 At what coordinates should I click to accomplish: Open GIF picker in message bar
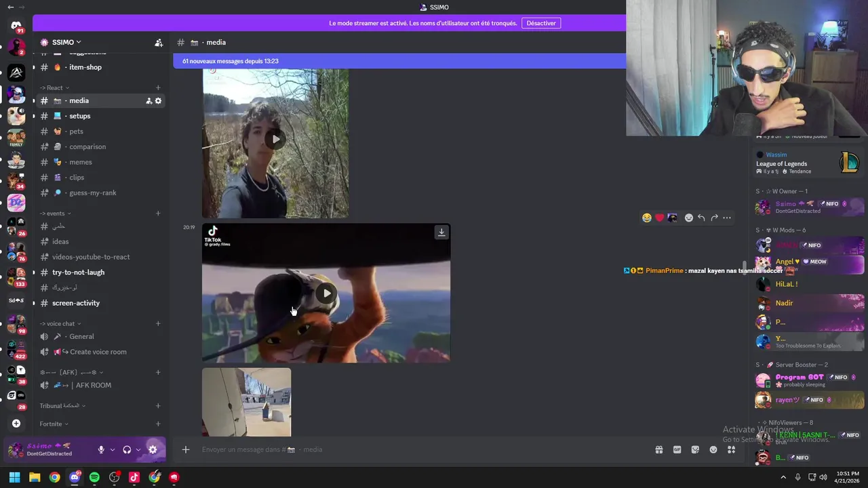click(x=677, y=449)
